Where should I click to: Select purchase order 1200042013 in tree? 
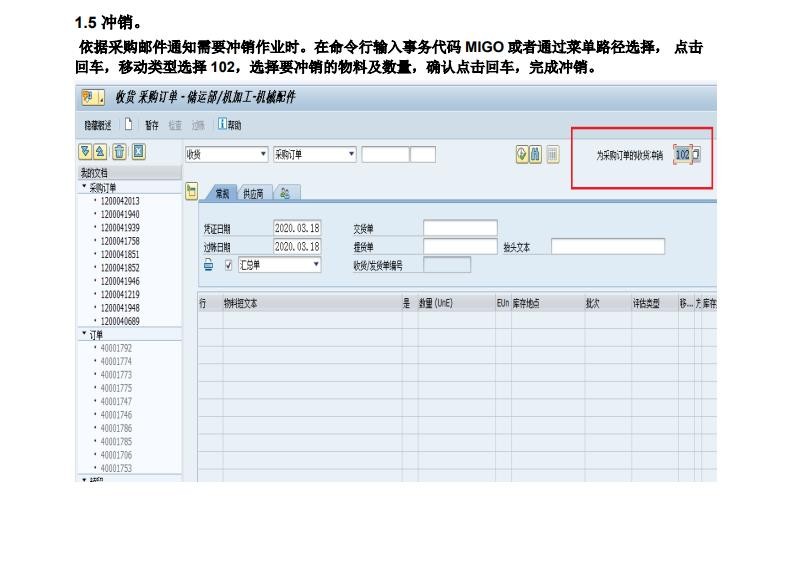coord(118,200)
